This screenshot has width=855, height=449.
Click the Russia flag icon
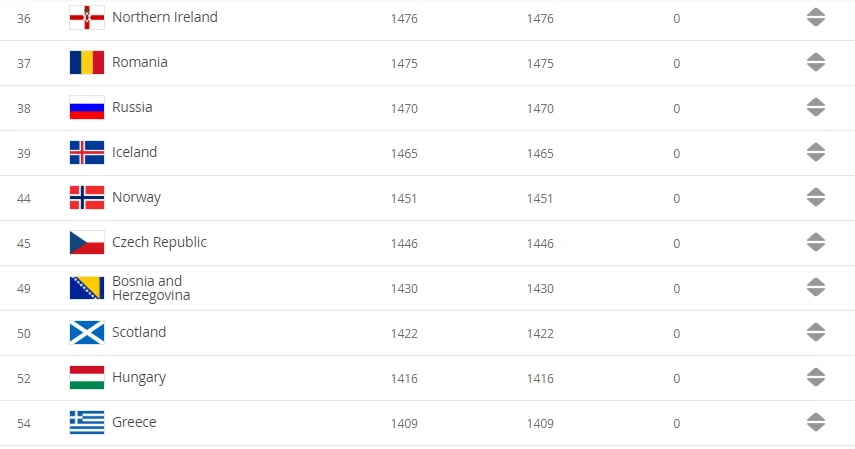(87, 108)
